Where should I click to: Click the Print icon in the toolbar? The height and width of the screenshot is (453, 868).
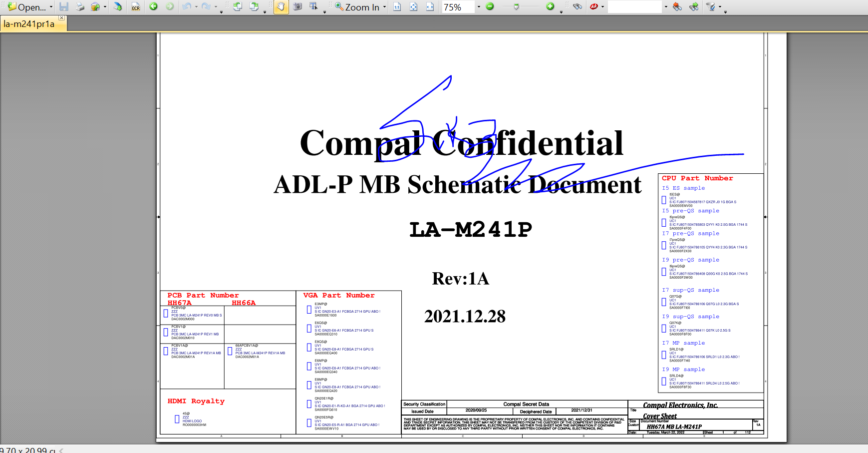[80, 7]
